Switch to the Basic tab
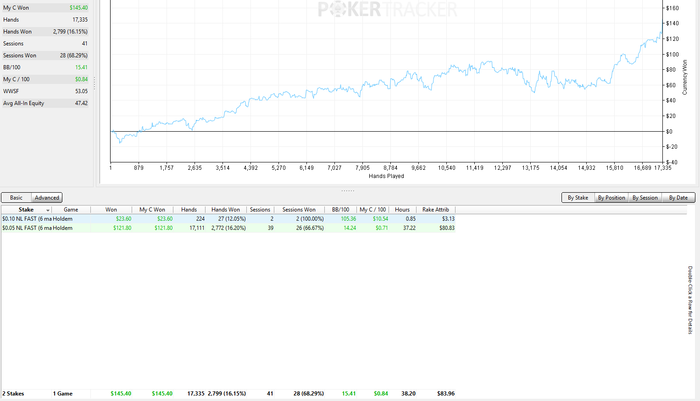This screenshot has width=700, height=401. point(16,197)
